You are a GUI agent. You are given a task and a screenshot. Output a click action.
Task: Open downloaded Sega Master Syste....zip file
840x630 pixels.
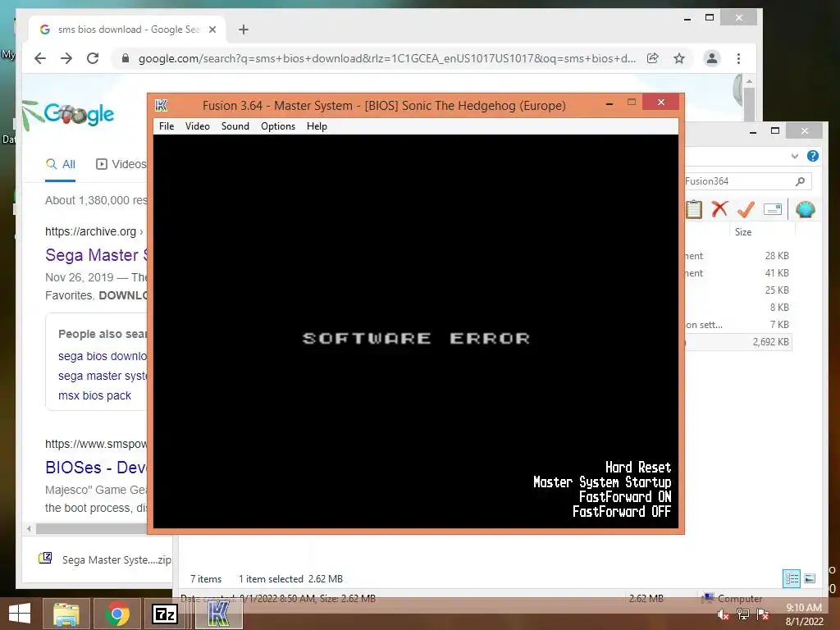pos(105,559)
